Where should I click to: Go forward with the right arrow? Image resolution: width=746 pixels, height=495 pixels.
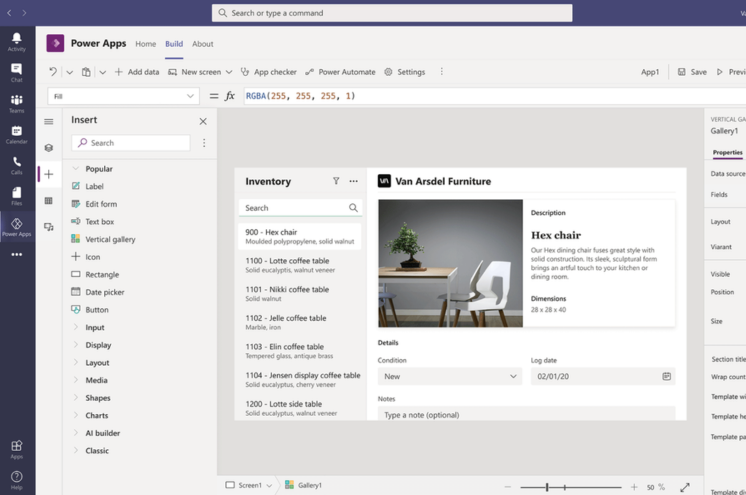tap(24, 13)
